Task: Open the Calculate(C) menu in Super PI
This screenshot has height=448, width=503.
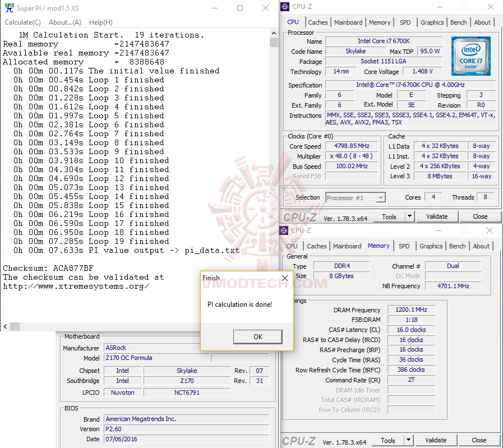Action: pos(22,22)
